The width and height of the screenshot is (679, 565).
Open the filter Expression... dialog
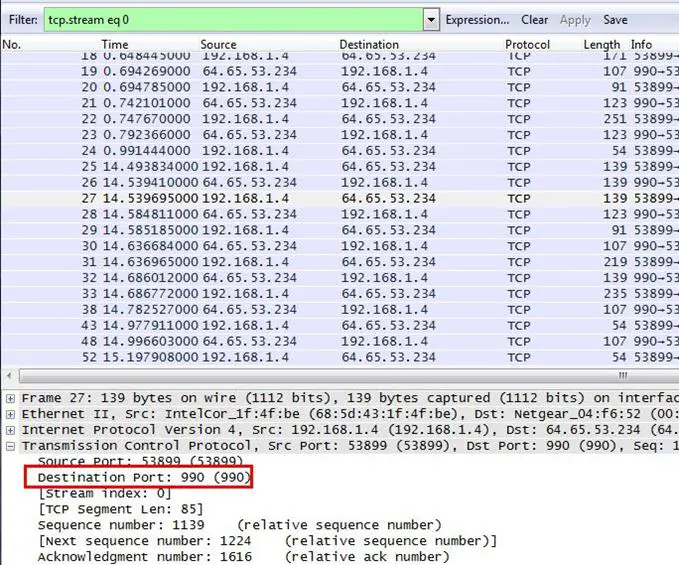tap(477, 19)
